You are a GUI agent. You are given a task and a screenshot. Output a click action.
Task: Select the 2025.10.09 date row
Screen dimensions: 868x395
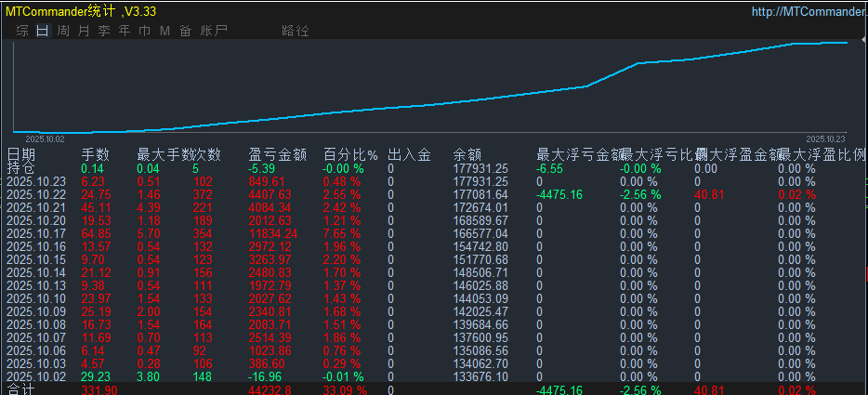pos(36,312)
